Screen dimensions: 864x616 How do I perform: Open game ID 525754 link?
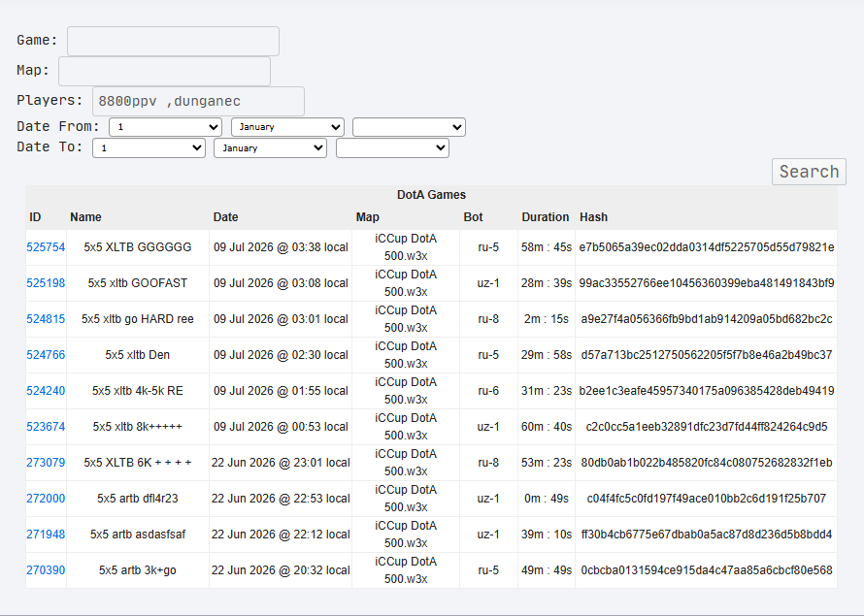[46, 247]
